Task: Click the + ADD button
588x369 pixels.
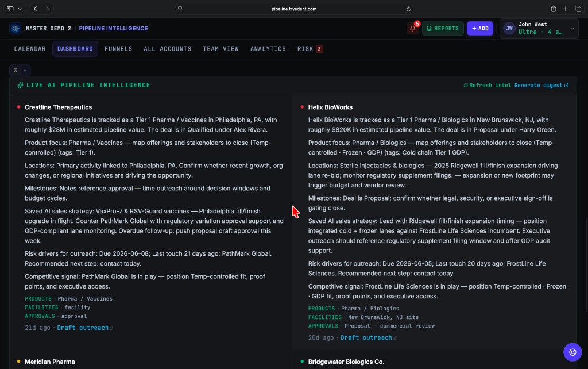Action: pyautogui.click(x=480, y=29)
